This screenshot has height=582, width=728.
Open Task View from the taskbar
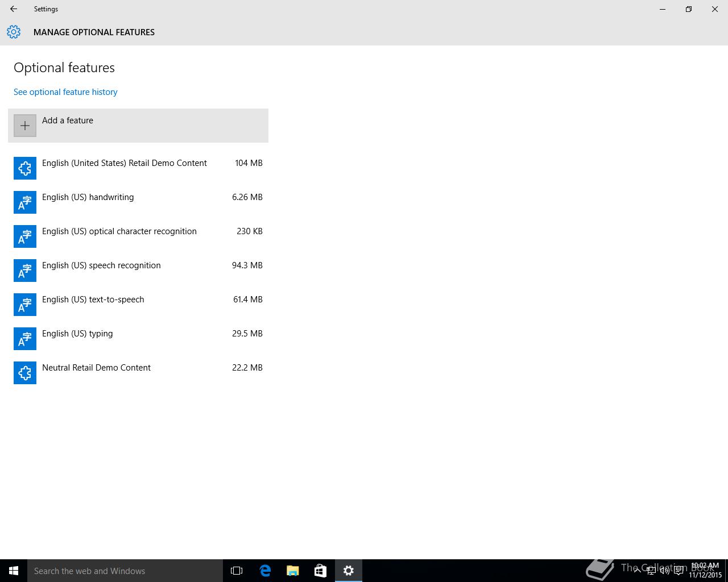point(237,571)
